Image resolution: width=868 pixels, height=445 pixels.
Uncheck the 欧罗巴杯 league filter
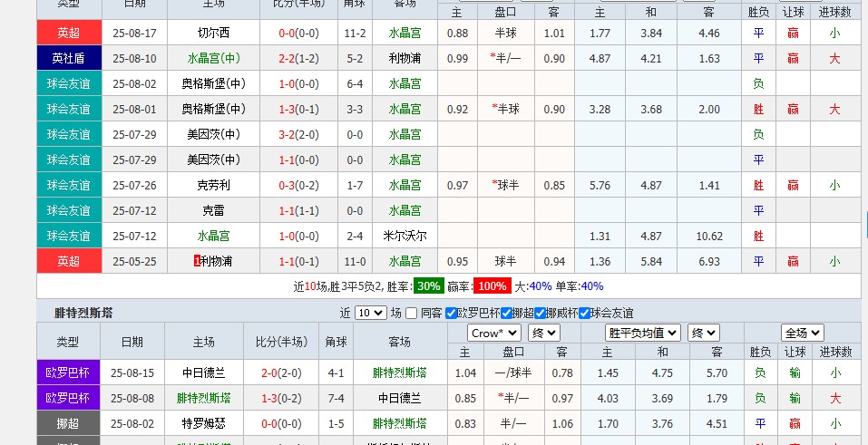(x=452, y=313)
